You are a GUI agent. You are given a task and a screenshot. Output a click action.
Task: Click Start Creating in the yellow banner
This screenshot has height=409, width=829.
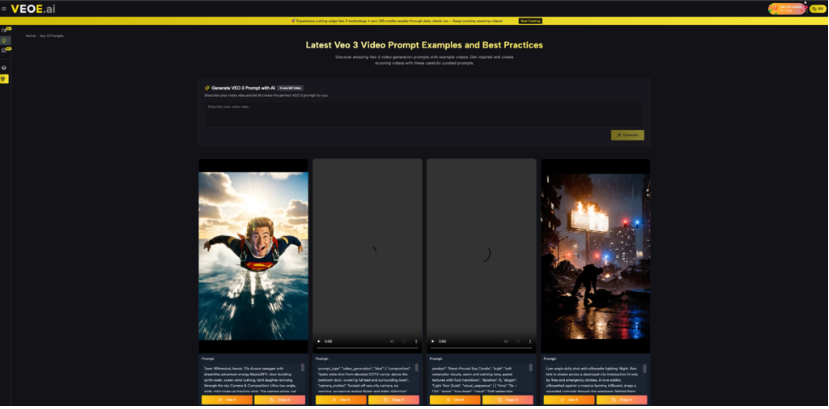click(x=531, y=20)
